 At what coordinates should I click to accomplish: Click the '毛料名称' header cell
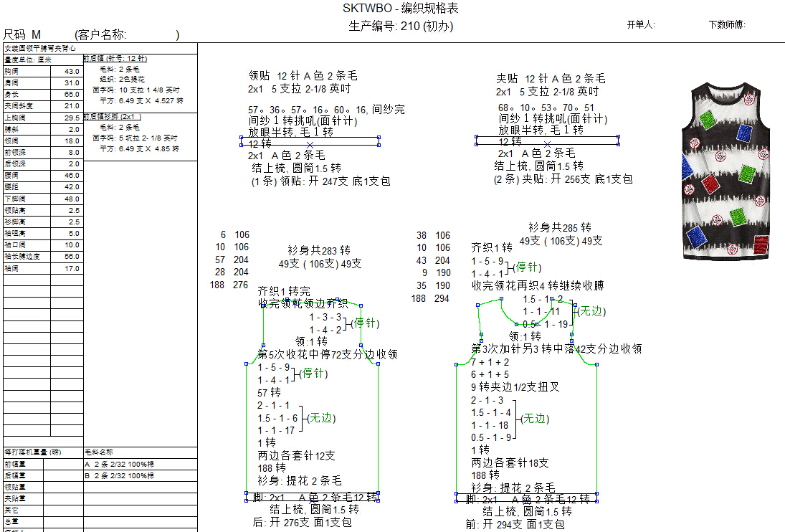(x=99, y=452)
